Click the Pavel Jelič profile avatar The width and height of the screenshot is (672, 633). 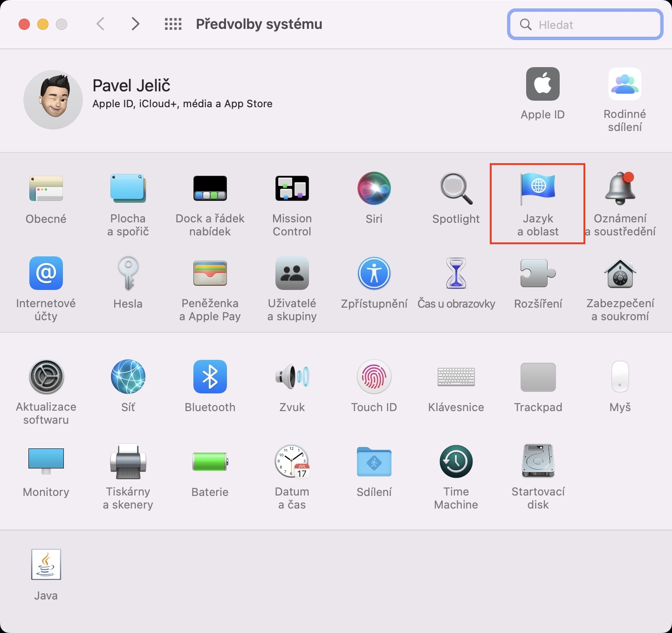pyautogui.click(x=53, y=100)
